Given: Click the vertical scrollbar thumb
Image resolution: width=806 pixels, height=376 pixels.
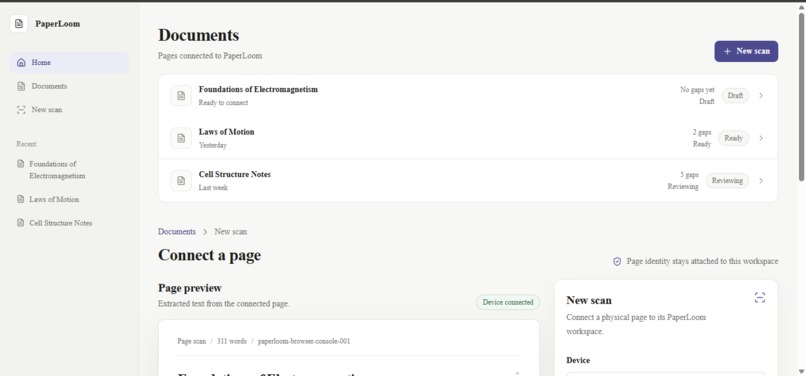Looking at the screenshot, I should (801, 97).
